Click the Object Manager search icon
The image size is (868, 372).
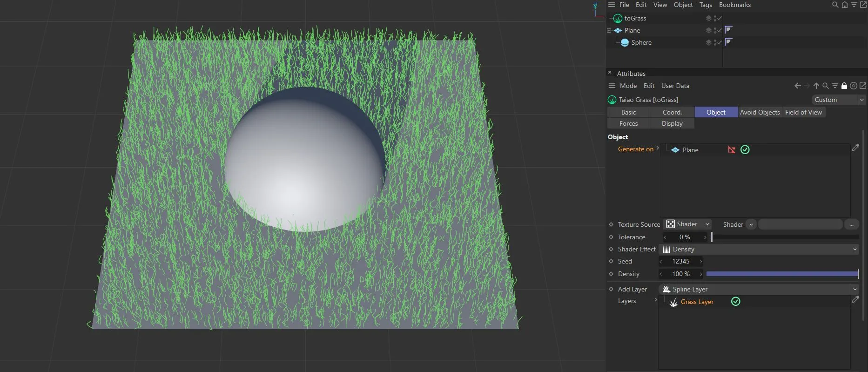pos(835,5)
